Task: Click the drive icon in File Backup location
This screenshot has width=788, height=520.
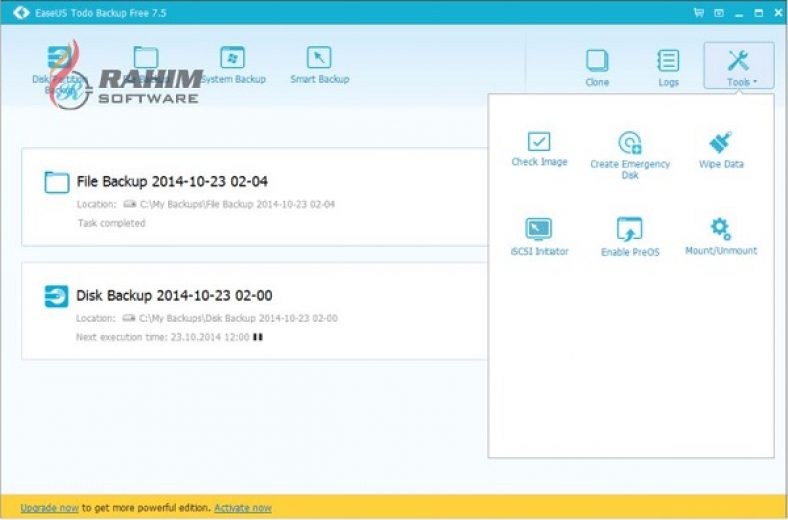Action: pos(130,204)
